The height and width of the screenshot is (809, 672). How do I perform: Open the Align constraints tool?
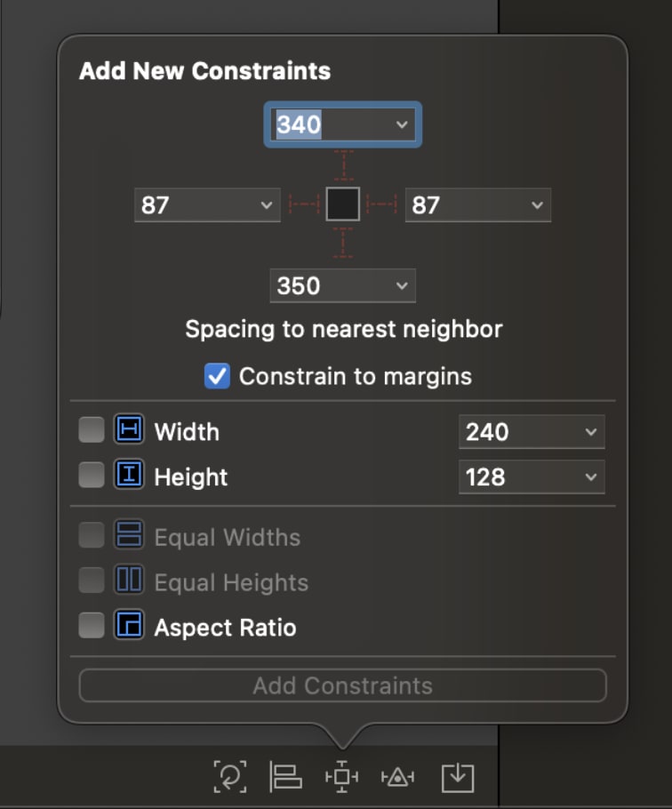pyautogui.click(x=285, y=776)
